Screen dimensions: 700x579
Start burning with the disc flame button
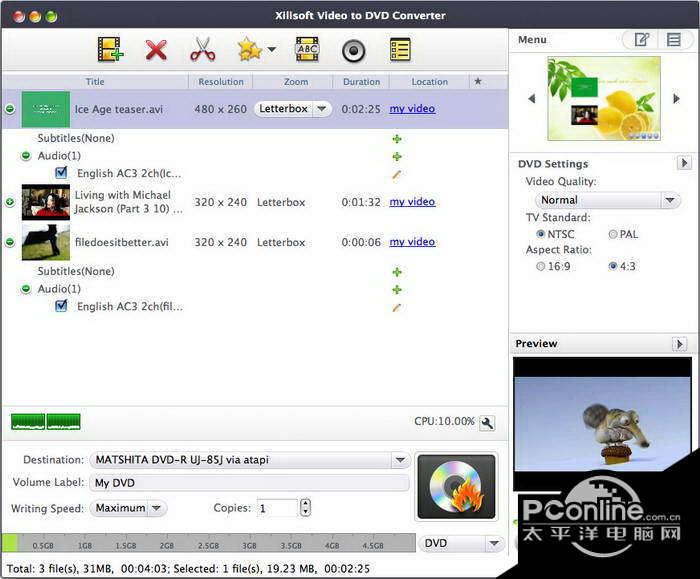456,487
